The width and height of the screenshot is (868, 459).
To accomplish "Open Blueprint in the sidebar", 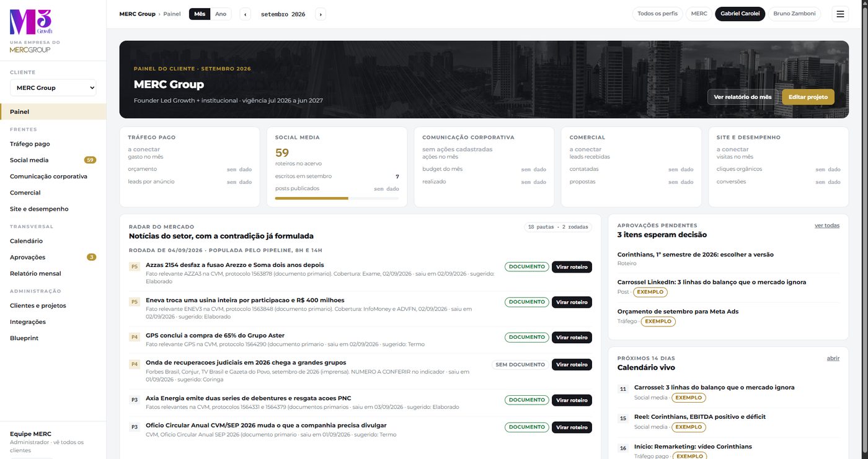I will pos(53,338).
